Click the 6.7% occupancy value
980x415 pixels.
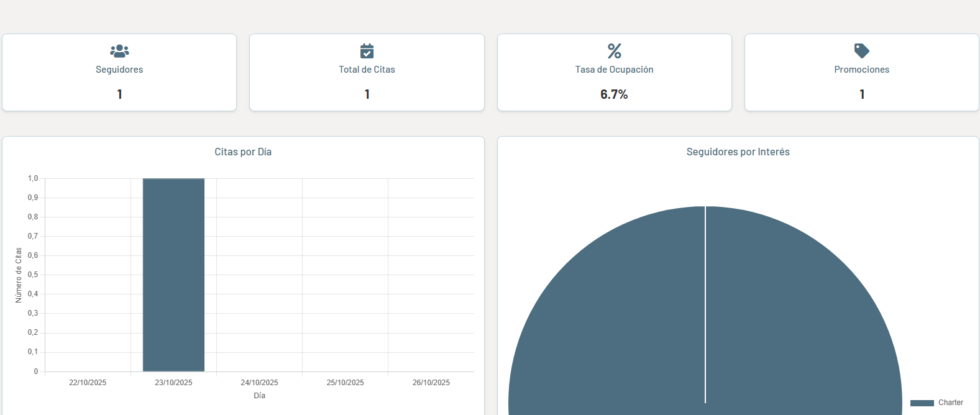(x=615, y=94)
